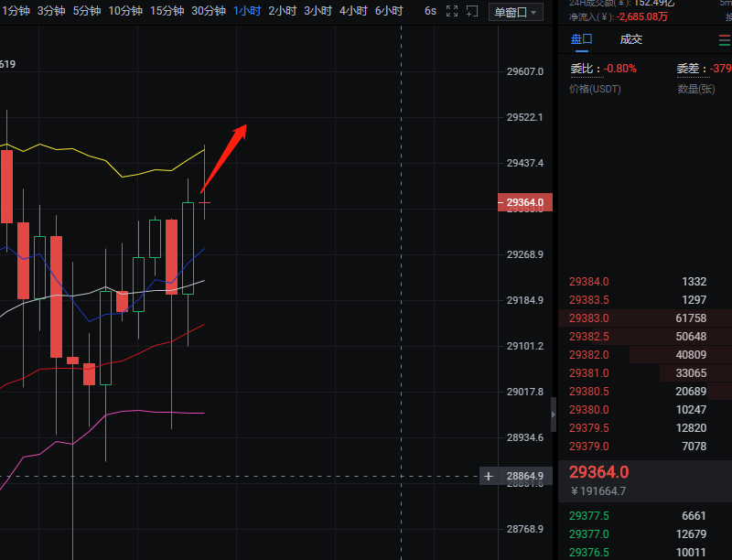The width and height of the screenshot is (732, 560).
Task: Click the last price 29364.0 in order book
Action: 598,472
